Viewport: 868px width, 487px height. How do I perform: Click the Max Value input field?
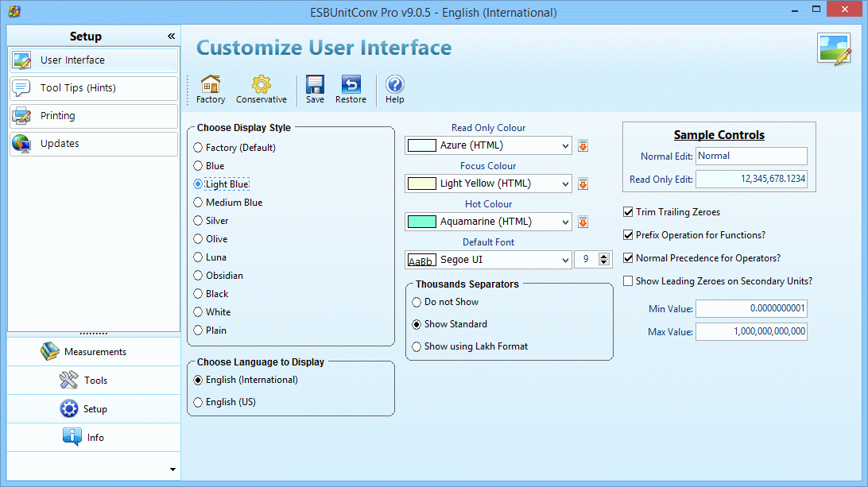pos(751,331)
